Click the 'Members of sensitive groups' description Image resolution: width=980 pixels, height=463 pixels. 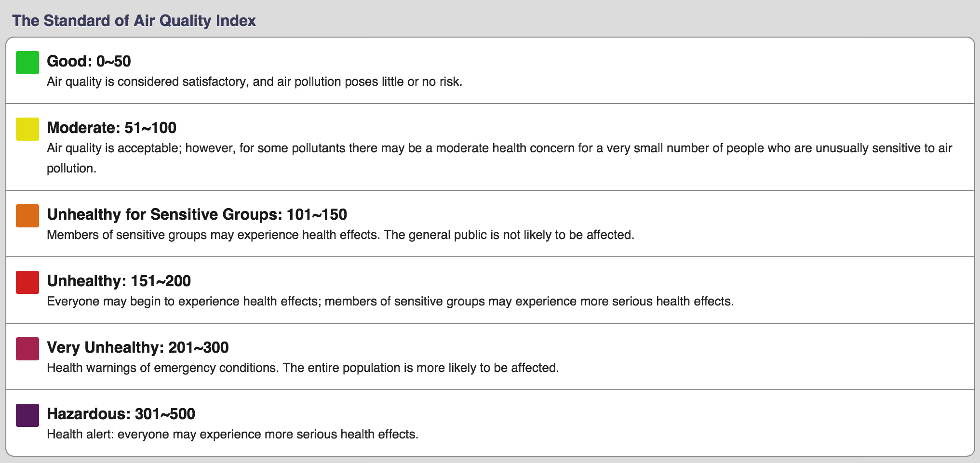[x=340, y=235]
